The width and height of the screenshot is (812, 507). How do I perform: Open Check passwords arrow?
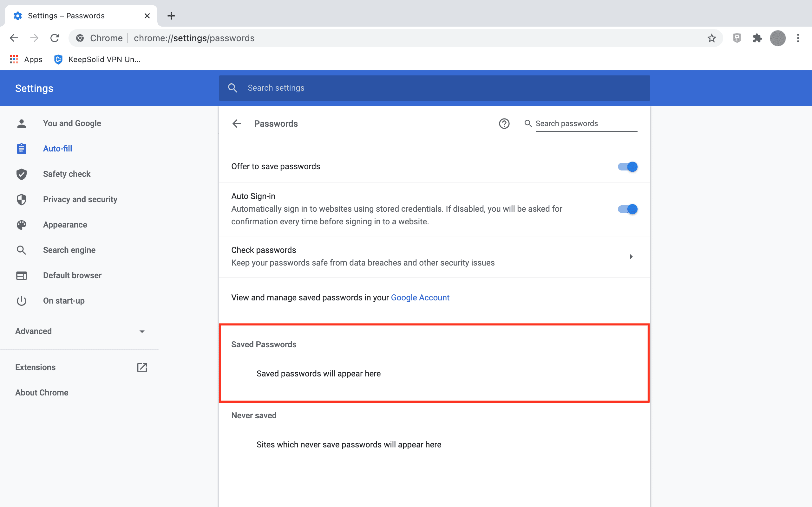click(631, 257)
